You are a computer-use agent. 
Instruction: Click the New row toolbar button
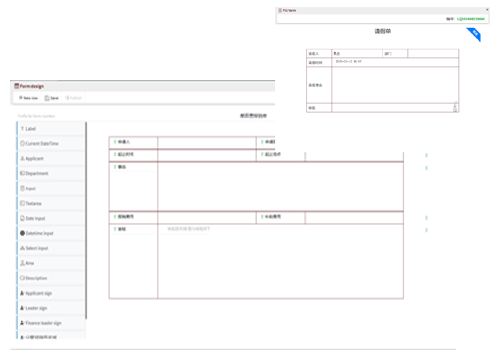pos(28,98)
